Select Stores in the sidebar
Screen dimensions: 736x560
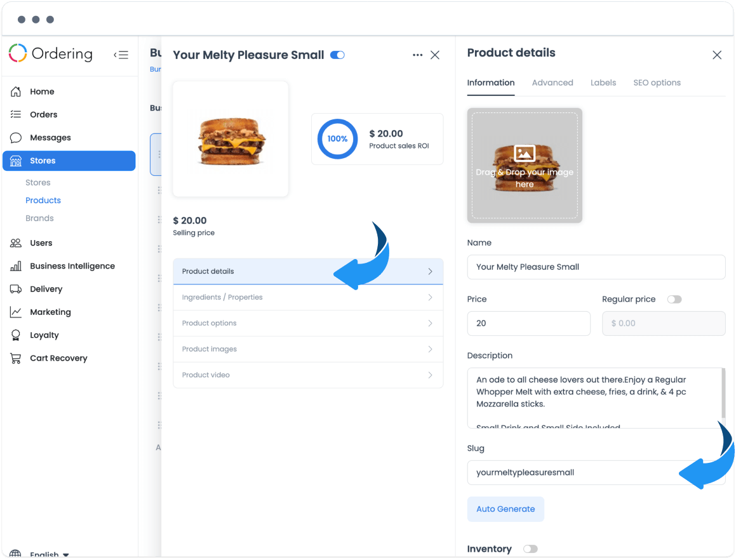pyautogui.click(x=69, y=161)
